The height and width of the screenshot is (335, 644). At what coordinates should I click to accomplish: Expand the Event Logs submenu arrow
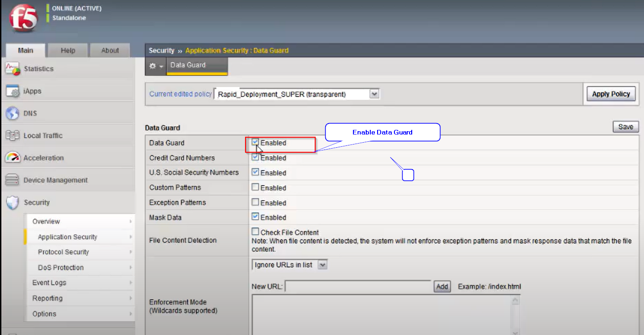click(x=131, y=283)
